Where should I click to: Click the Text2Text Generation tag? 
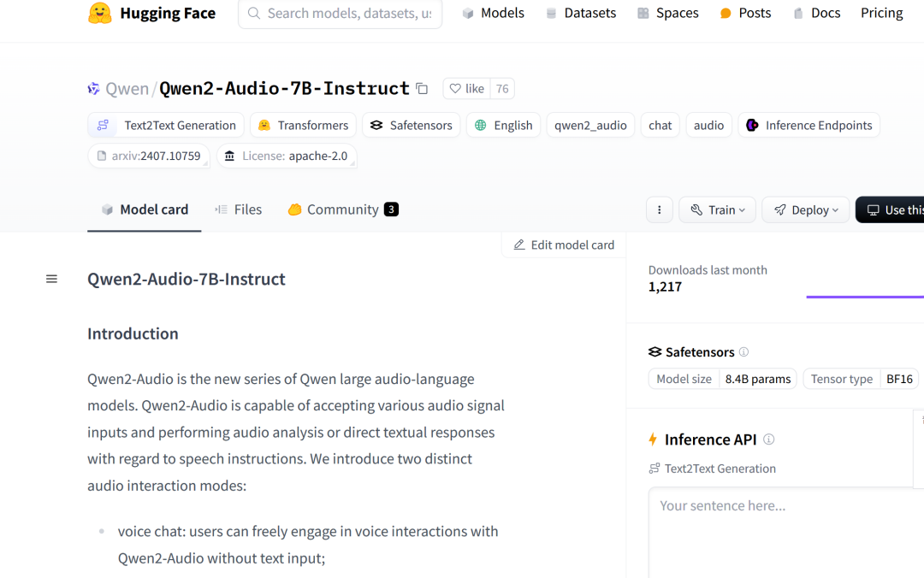coord(166,126)
